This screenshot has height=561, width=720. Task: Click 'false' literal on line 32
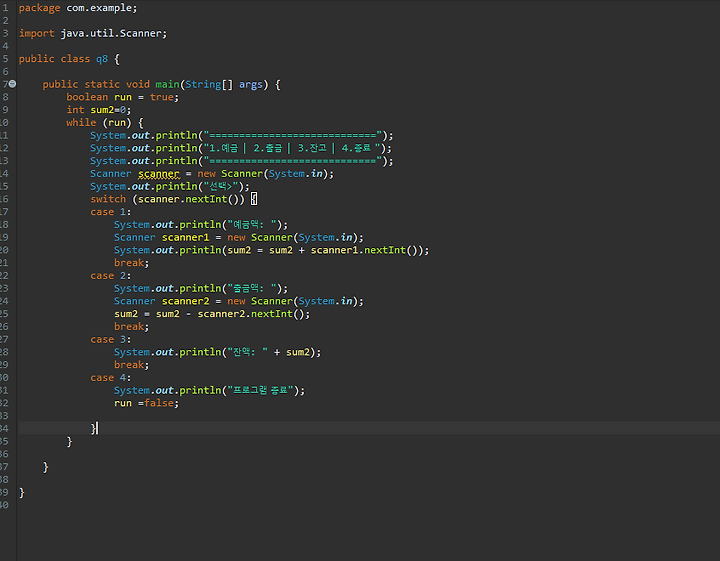(x=158, y=404)
